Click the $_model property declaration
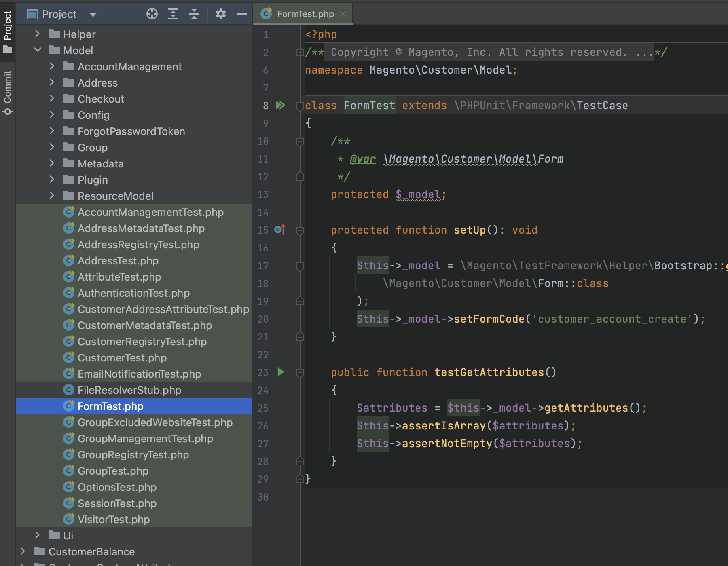 [x=418, y=194]
